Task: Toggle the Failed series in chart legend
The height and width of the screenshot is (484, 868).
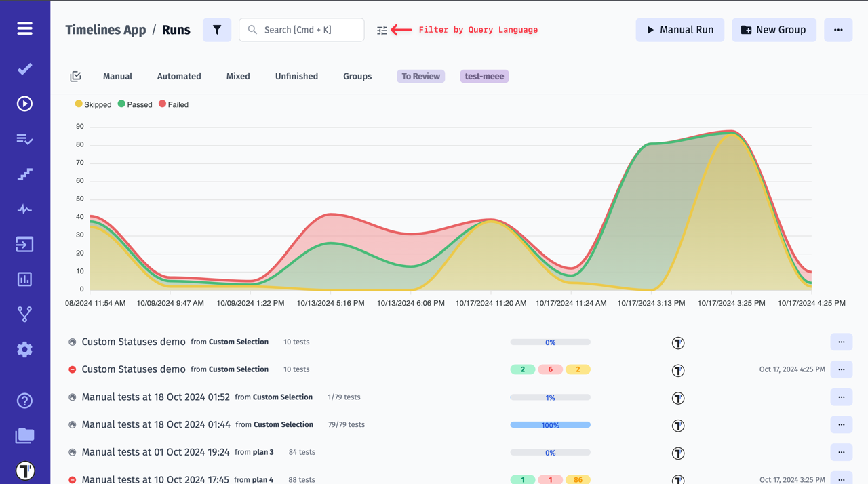Action: (x=174, y=104)
